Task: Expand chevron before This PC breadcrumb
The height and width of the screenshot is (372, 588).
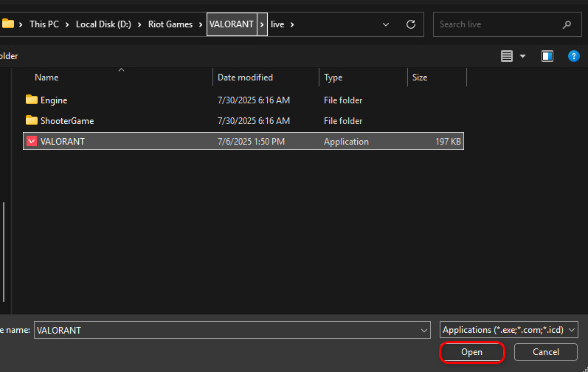Action: pos(21,24)
